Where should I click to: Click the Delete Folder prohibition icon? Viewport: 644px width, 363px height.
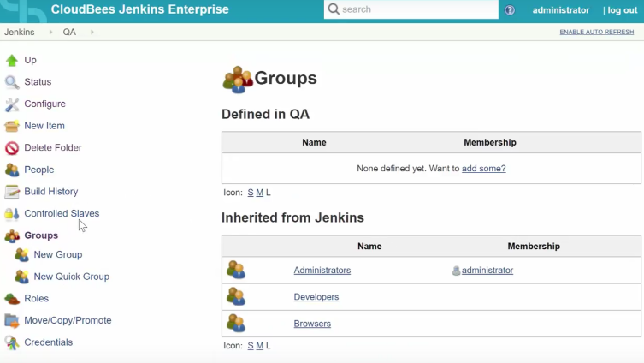tap(11, 148)
